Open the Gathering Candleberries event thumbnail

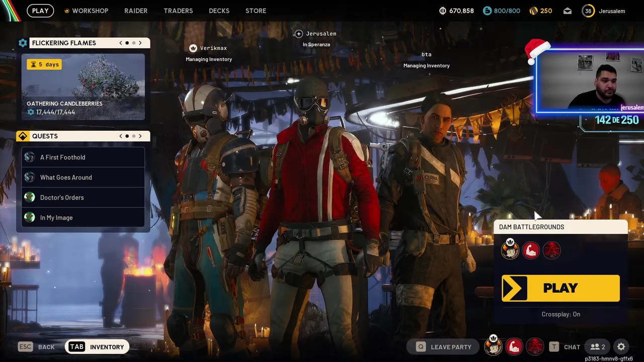pyautogui.click(x=83, y=86)
